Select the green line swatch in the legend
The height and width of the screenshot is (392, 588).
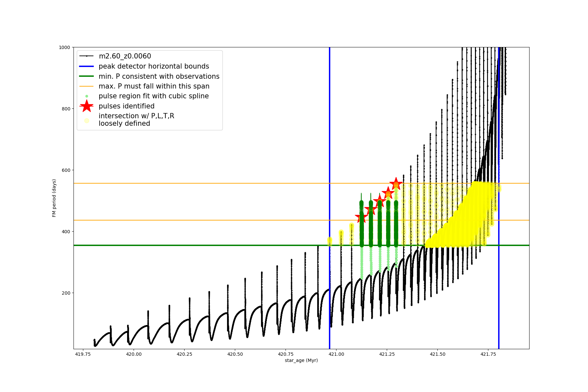pos(87,76)
